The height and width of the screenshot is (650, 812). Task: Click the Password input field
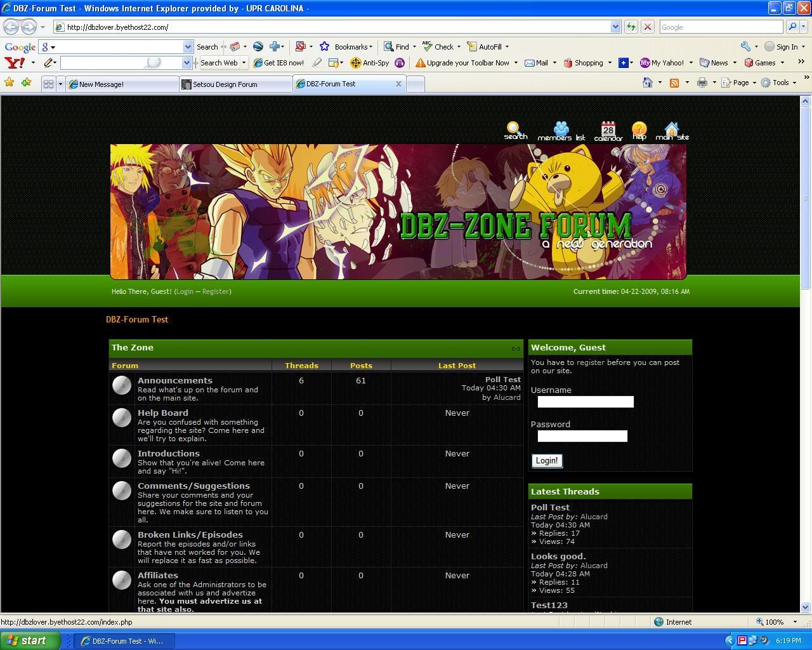pos(582,436)
